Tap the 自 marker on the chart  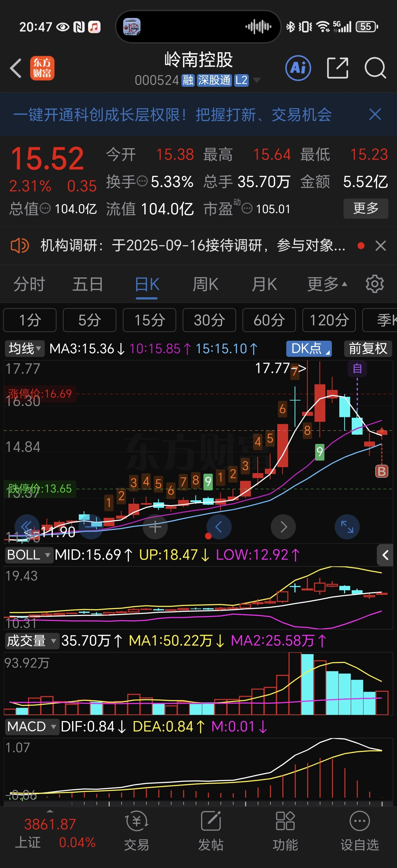point(357,368)
